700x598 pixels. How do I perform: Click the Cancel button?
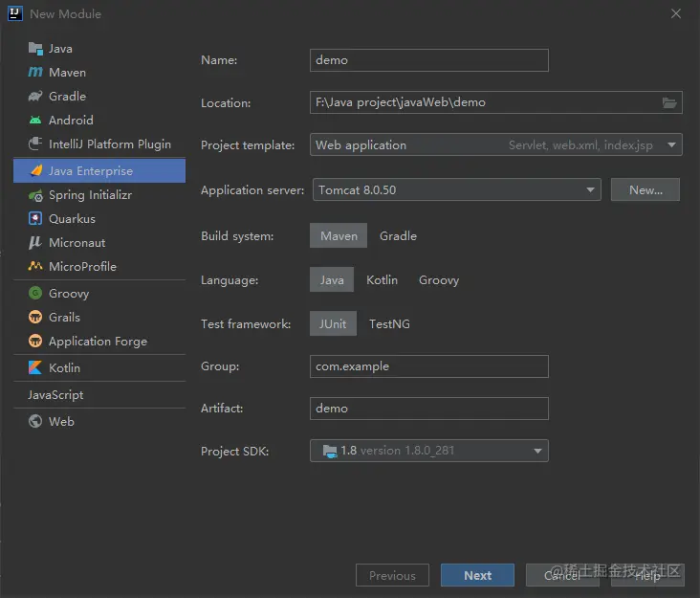tap(562, 575)
